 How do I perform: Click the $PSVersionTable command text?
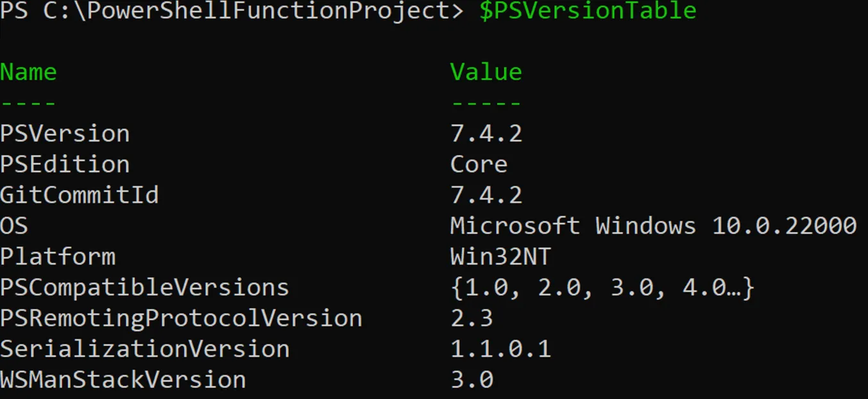[x=588, y=11]
